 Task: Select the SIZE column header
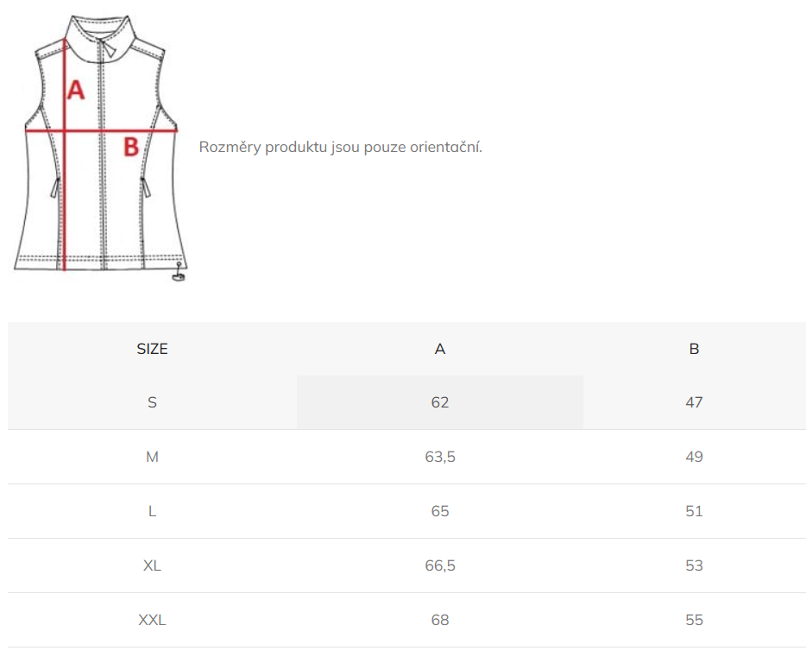152,349
